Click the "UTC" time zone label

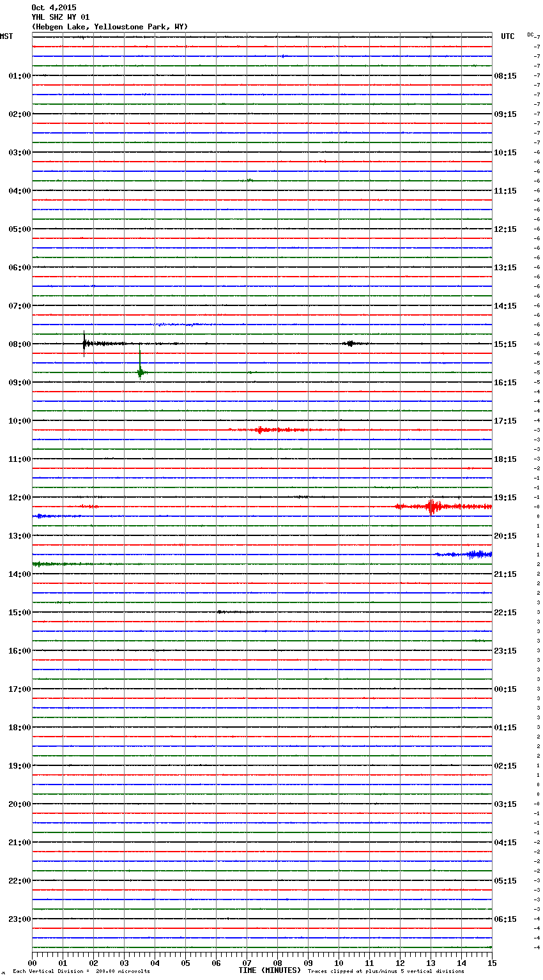[508, 36]
